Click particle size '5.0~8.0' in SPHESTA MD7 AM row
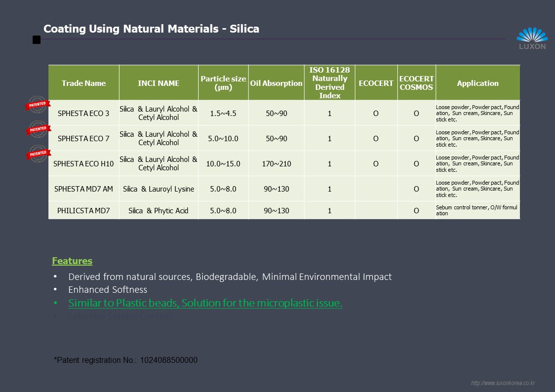Screen dimensions: 555x392 pos(223,189)
